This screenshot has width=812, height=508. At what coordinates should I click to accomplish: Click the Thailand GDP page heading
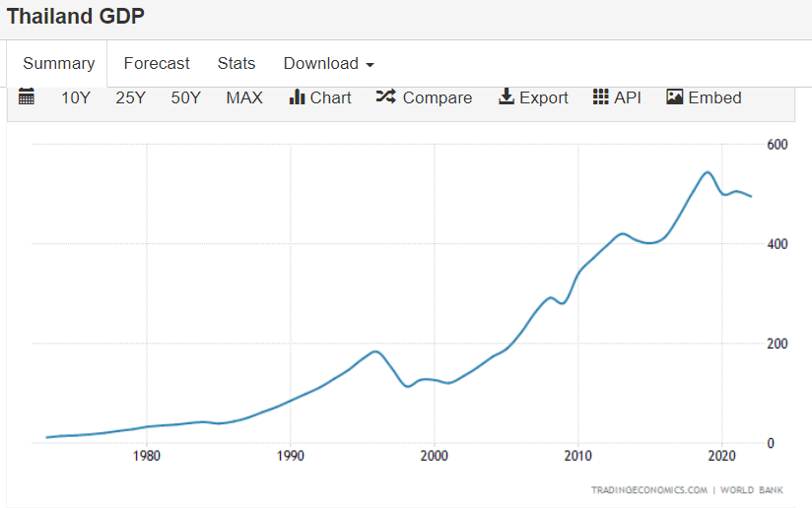76,16
